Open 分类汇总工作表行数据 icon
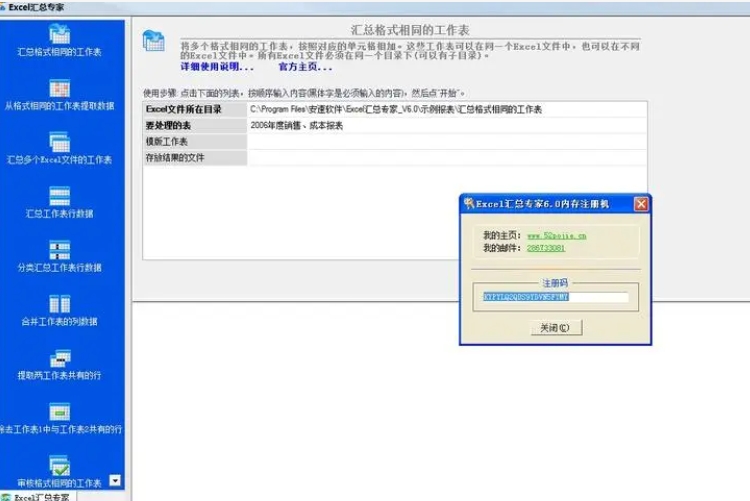Screen dimensions: 750x501 tap(59, 250)
